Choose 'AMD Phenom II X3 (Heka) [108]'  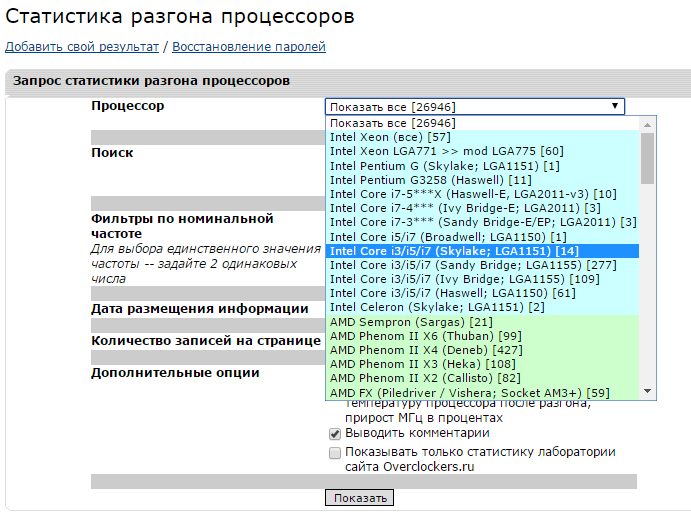(482, 364)
